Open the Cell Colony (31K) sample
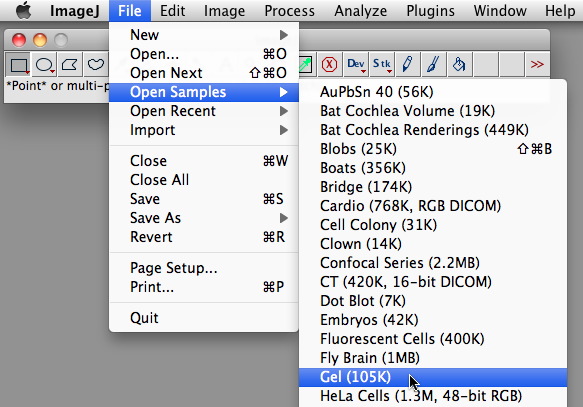 tap(433, 225)
